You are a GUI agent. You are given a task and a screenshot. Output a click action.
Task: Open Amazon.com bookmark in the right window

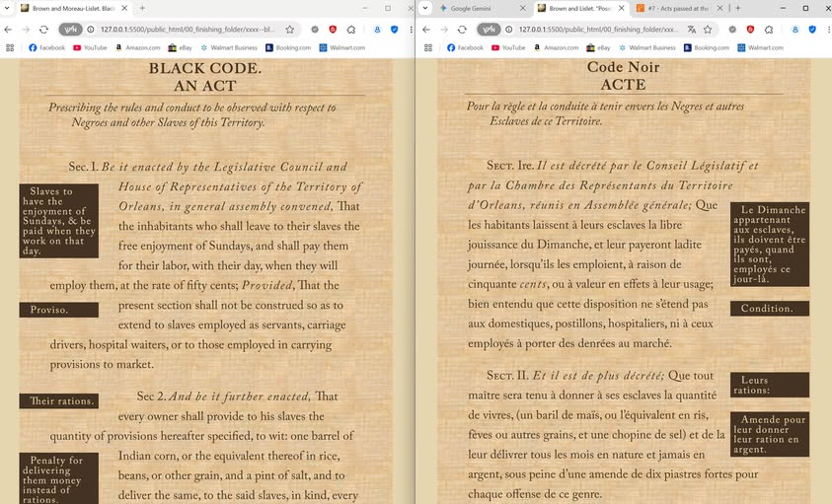tap(556, 47)
